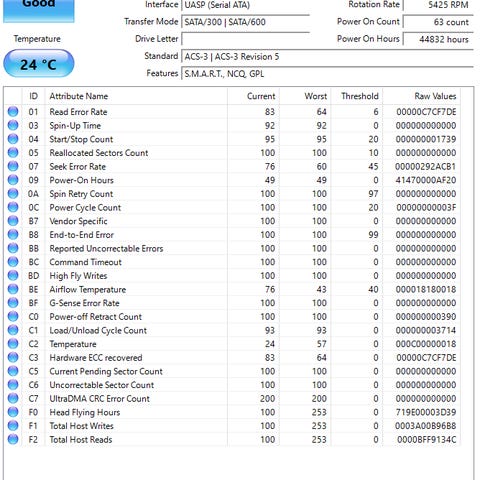The height and width of the screenshot is (480, 480).
Task: Select the Current Pending Sector Count row
Action: 233,371
